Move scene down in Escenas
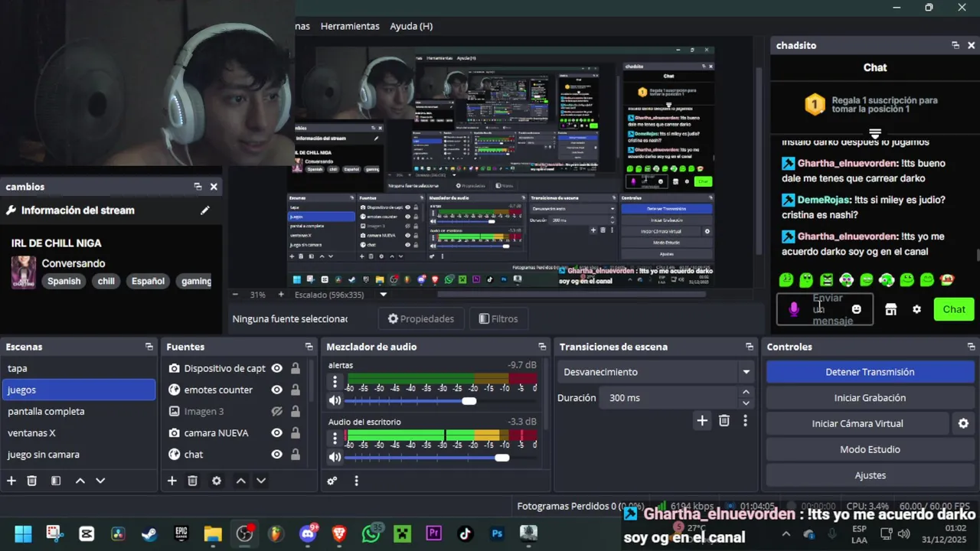Image resolution: width=980 pixels, height=551 pixels. (100, 481)
